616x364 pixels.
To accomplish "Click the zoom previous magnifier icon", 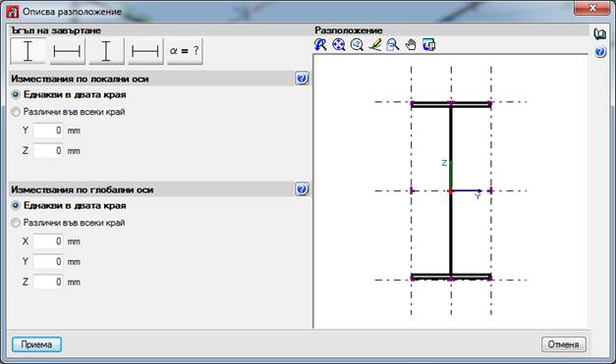I will [357, 45].
